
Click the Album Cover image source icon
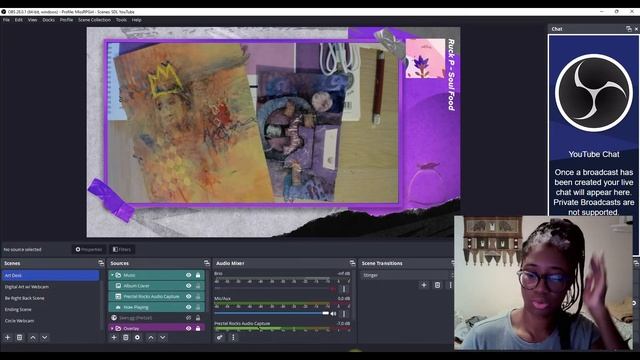pyautogui.click(x=118, y=286)
